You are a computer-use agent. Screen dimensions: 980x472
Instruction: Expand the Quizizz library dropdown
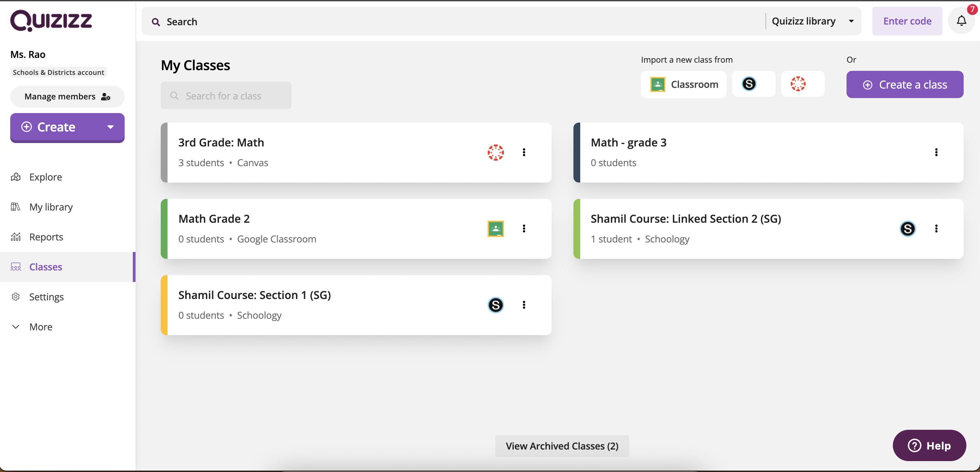click(851, 21)
